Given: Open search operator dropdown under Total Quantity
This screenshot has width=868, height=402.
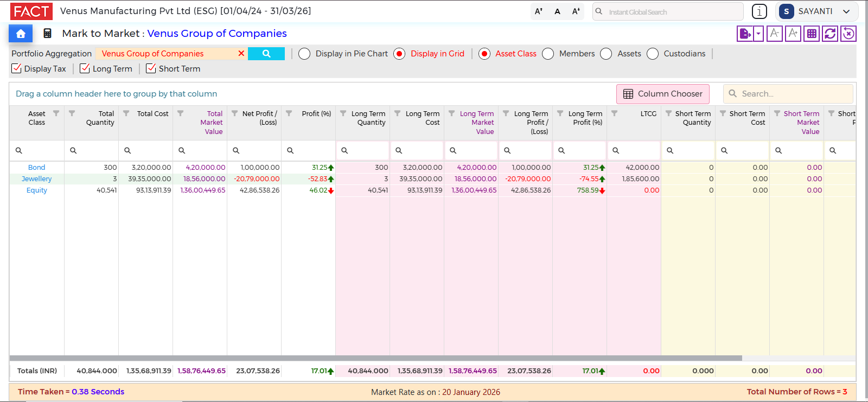Looking at the screenshot, I should point(73,151).
